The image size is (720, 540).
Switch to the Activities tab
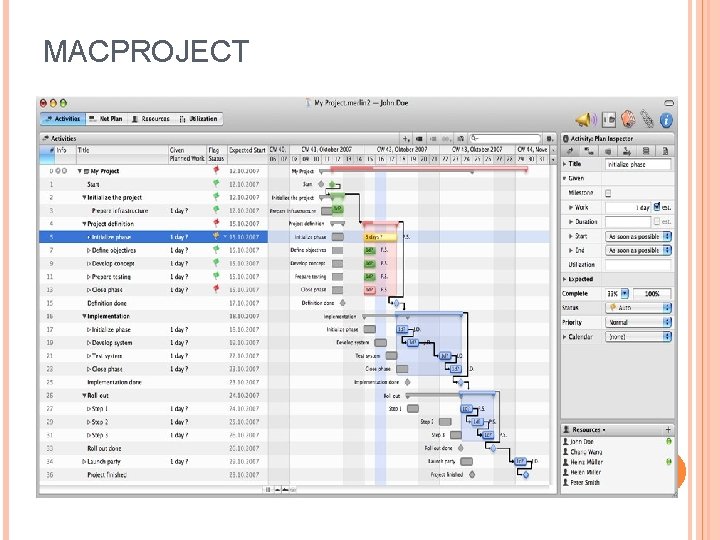62,119
